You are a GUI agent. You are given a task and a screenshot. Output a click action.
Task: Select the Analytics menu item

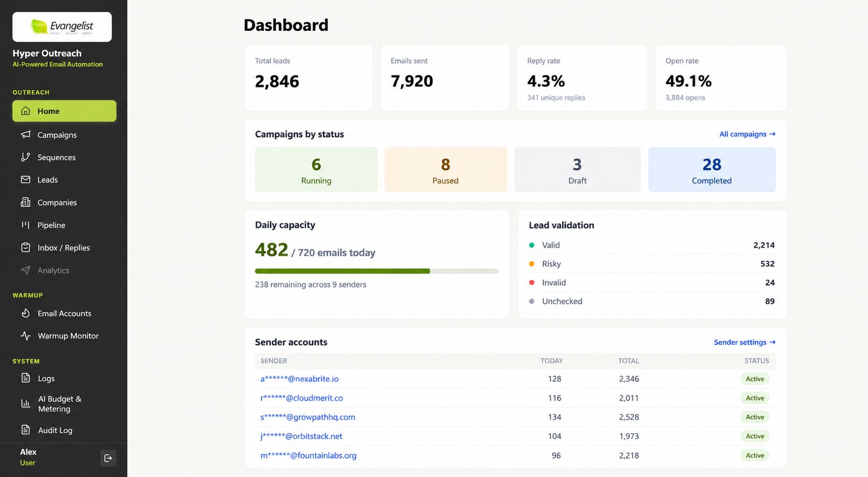tap(64, 270)
